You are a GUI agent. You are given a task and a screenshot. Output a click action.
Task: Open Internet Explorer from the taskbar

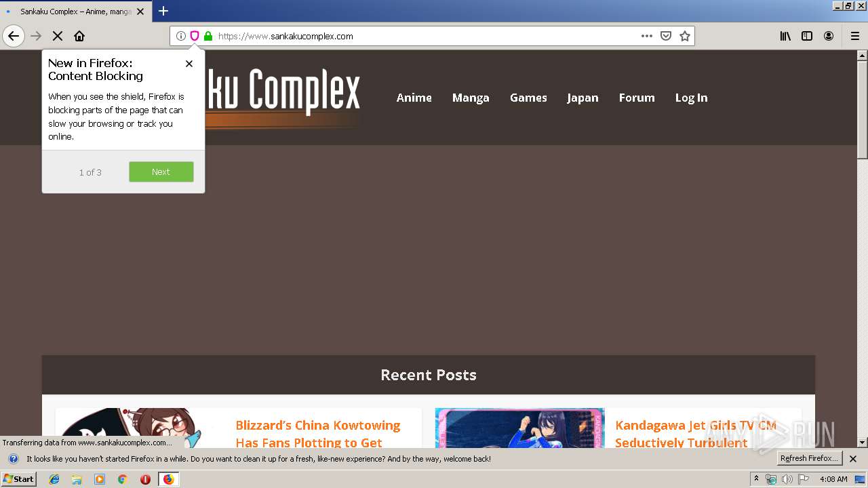tap(54, 479)
